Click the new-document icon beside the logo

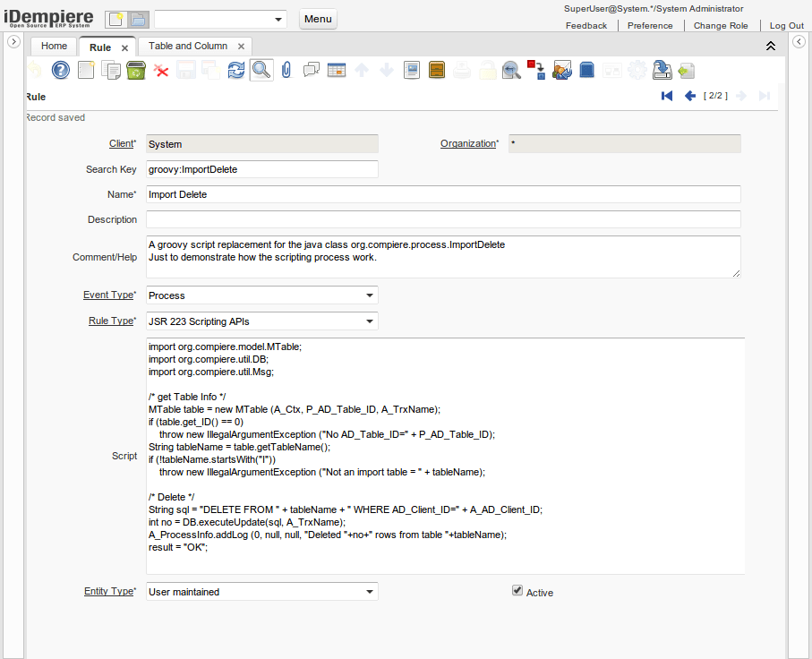tap(116, 20)
